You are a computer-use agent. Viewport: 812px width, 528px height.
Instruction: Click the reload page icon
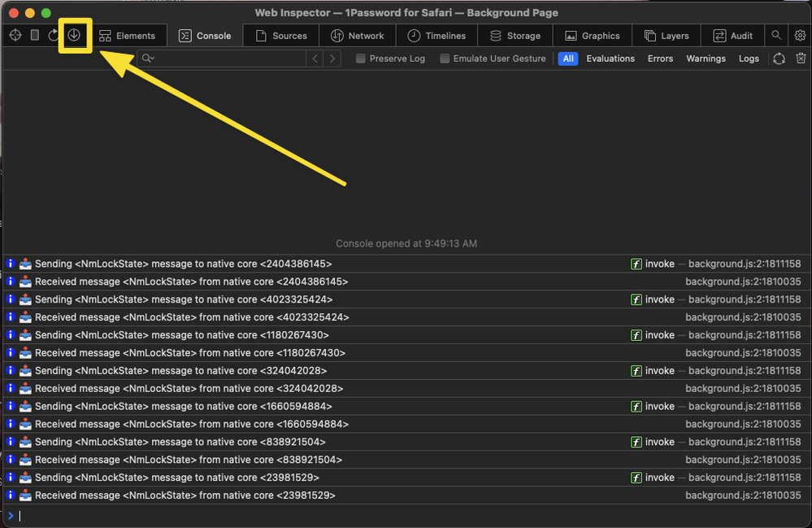(x=54, y=35)
